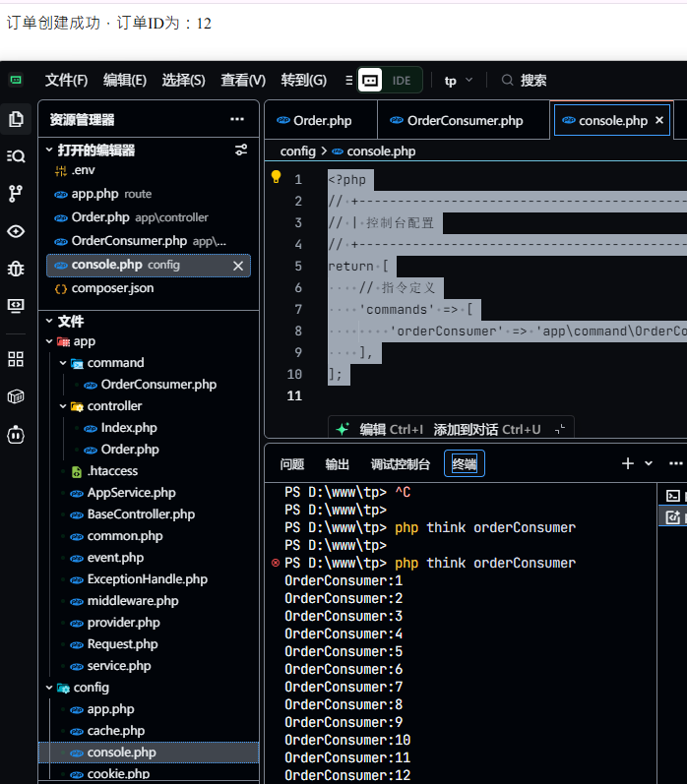The width and height of the screenshot is (687, 784).
Task: Switch to the OrderConsumer.php editor tab
Action: pos(465,121)
